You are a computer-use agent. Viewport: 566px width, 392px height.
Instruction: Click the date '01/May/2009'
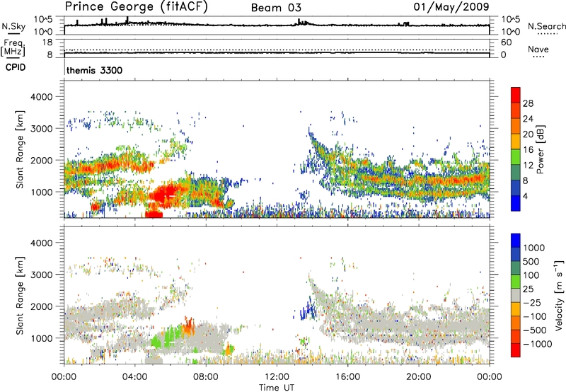coord(451,6)
